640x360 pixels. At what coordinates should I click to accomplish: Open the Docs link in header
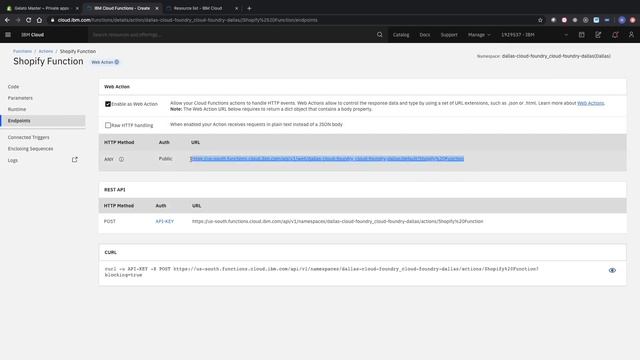coord(425,35)
